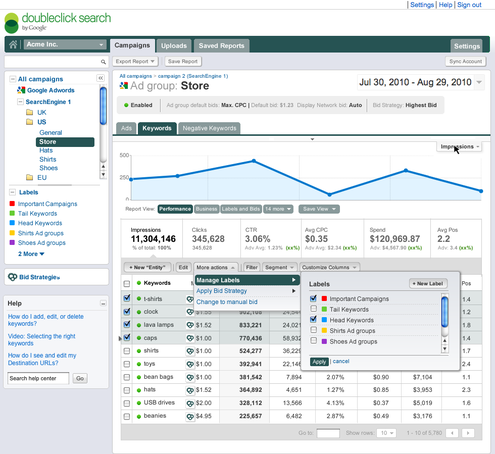Go to next page arrow in pagination
The height and width of the screenshot is (454, 495).
(x=468, y=433)
